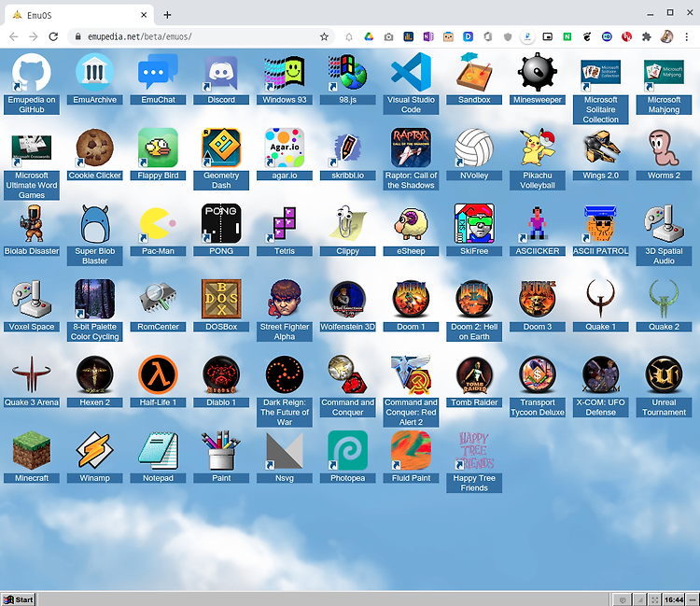Select the Worms 2 icon
The height and width of the screenshot is (606, 700).
[x=664, y=148]
